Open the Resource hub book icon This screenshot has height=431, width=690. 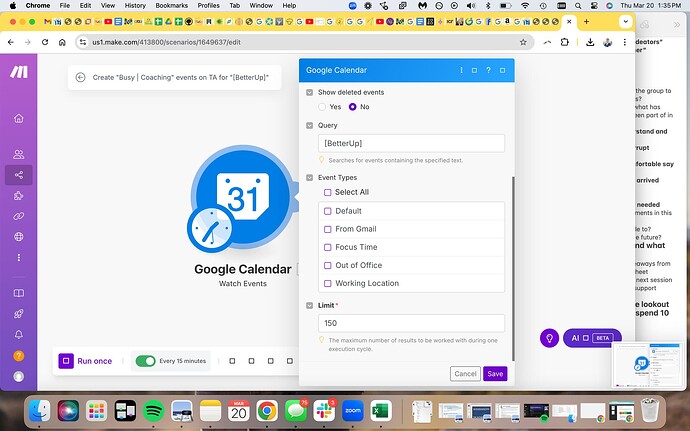[18, 293]
